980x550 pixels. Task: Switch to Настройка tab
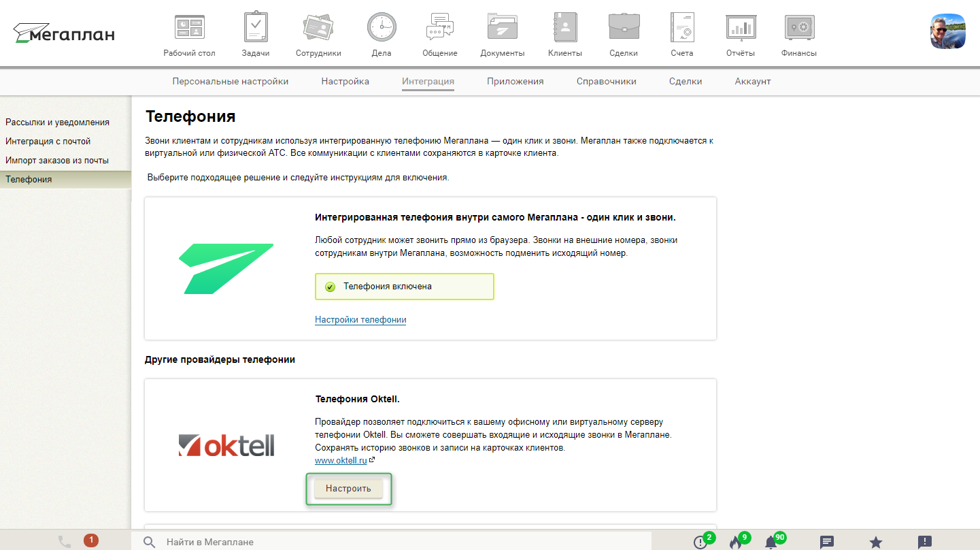pos(345,81)
